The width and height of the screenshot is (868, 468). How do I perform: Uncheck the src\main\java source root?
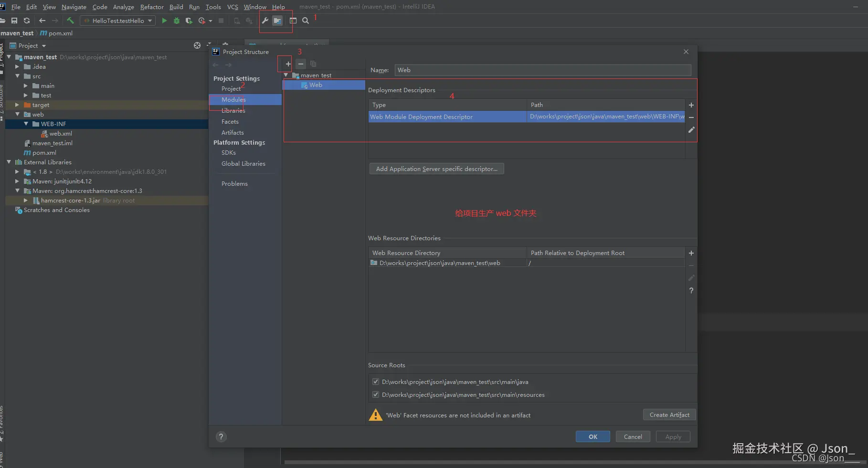(x=376, y=382)
